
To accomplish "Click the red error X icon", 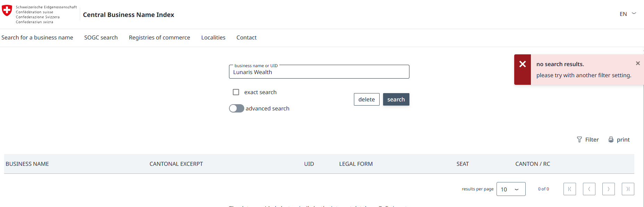I will [x=523, y=64].
